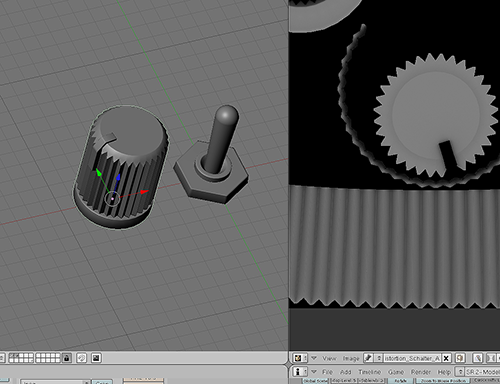Viewport: 500px width, 384px height.
Task: Open the Image menu in the image editor
Action: pos(351,358)
